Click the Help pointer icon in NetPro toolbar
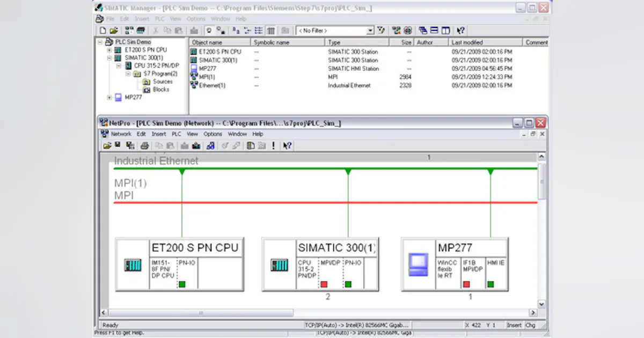Screen dimensions: 644x338 tap(288, 145)
